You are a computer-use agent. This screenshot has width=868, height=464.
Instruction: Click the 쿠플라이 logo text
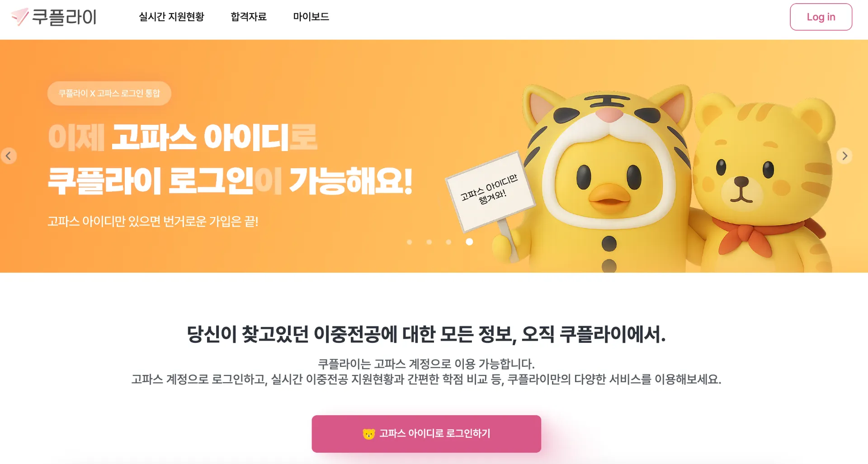pos(64,17)
